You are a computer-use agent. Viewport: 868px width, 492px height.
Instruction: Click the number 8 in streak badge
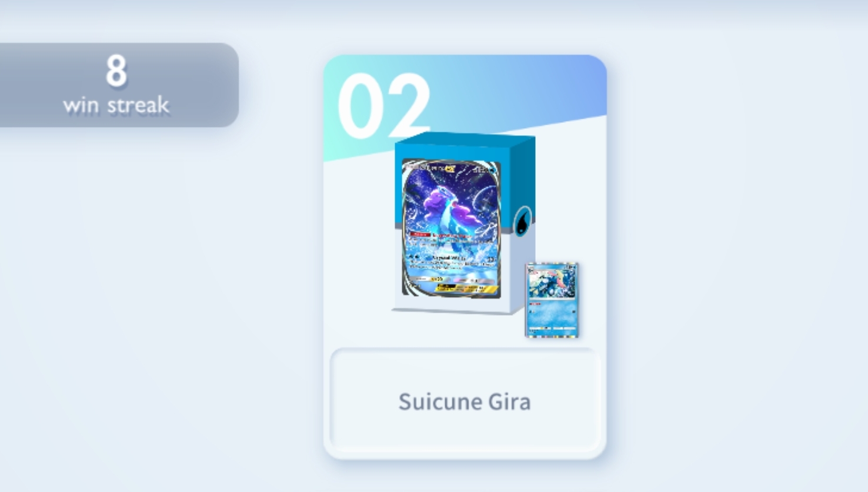click(x=116, y=71)
